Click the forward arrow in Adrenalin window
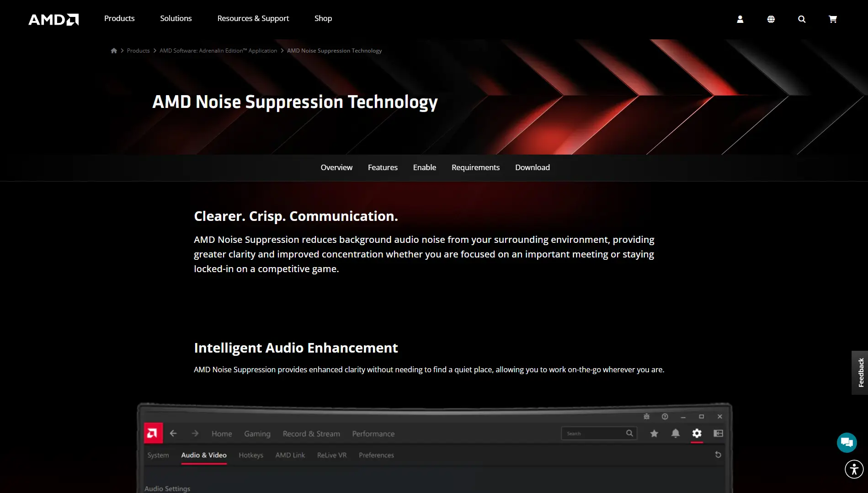The image size is (868, 493). pyautogui.click(x=195, y=433)
